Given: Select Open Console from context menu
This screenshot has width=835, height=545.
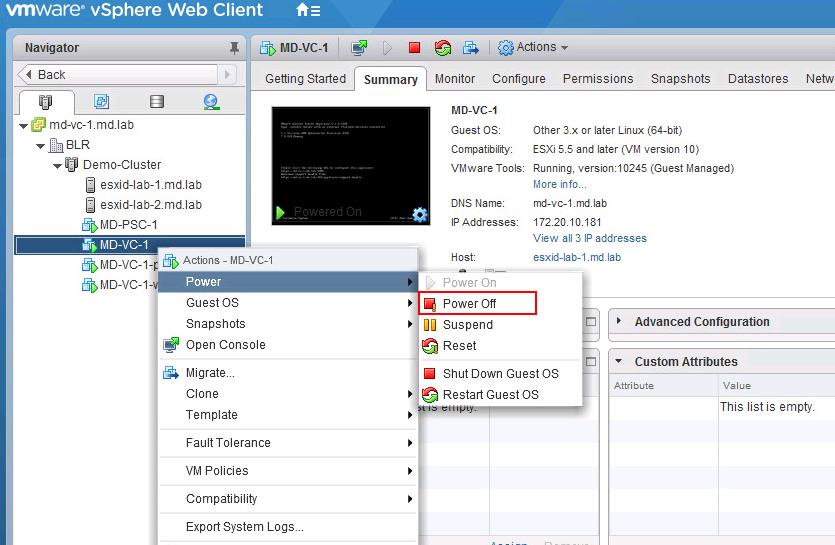Looking at the screenshot, I should pyautogui.click(x=288, y=345).
